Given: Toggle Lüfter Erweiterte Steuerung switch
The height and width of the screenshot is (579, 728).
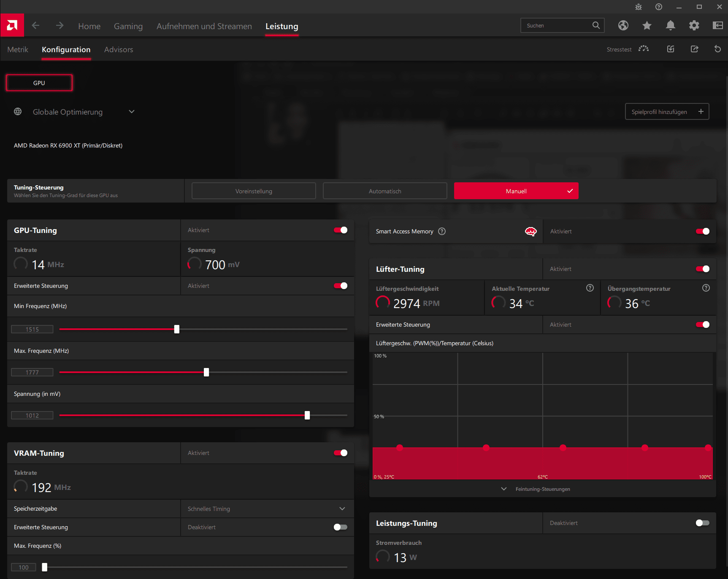Looking at the screenshot, I should [x=703, y=325].
